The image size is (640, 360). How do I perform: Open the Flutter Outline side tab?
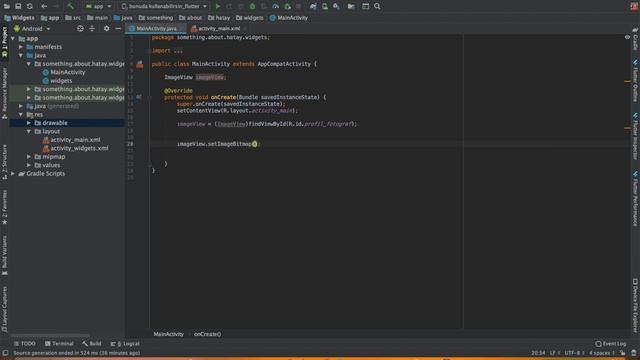tap(636, 80)
